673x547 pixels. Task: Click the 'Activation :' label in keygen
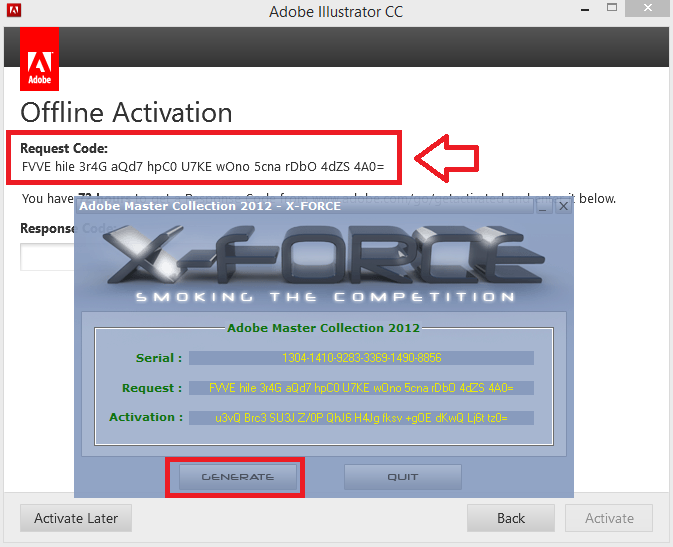146,417
